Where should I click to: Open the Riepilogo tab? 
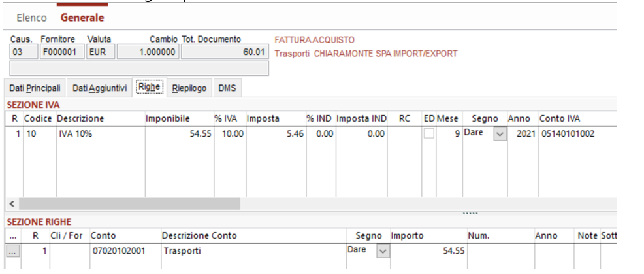point(189,88)
